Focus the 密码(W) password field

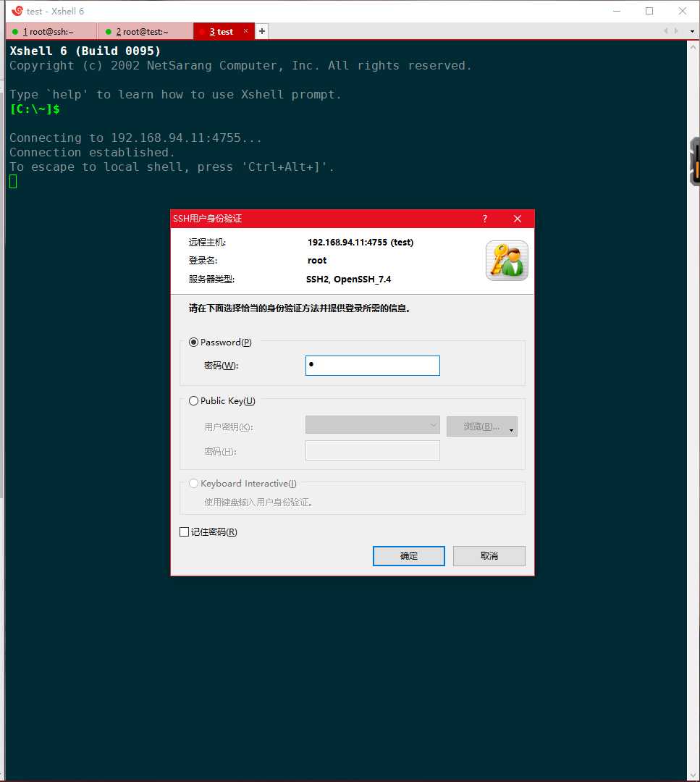372,366
